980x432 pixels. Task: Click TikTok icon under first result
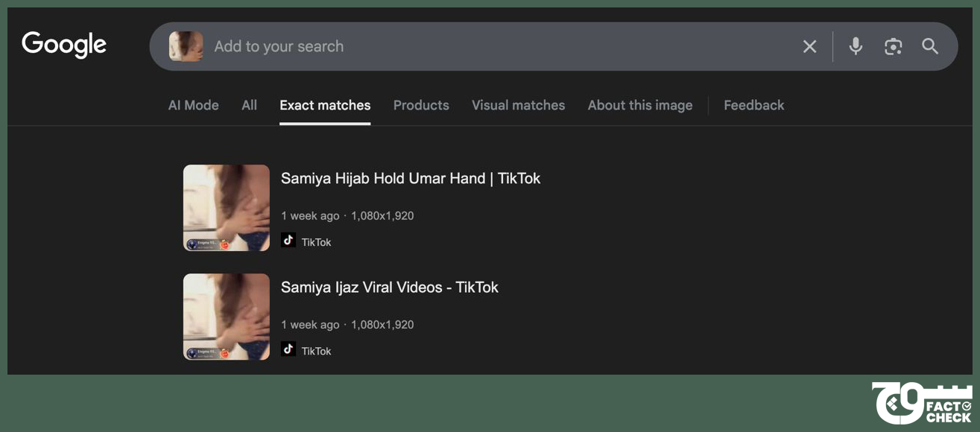pyautogui.click(x=288, y=241)
